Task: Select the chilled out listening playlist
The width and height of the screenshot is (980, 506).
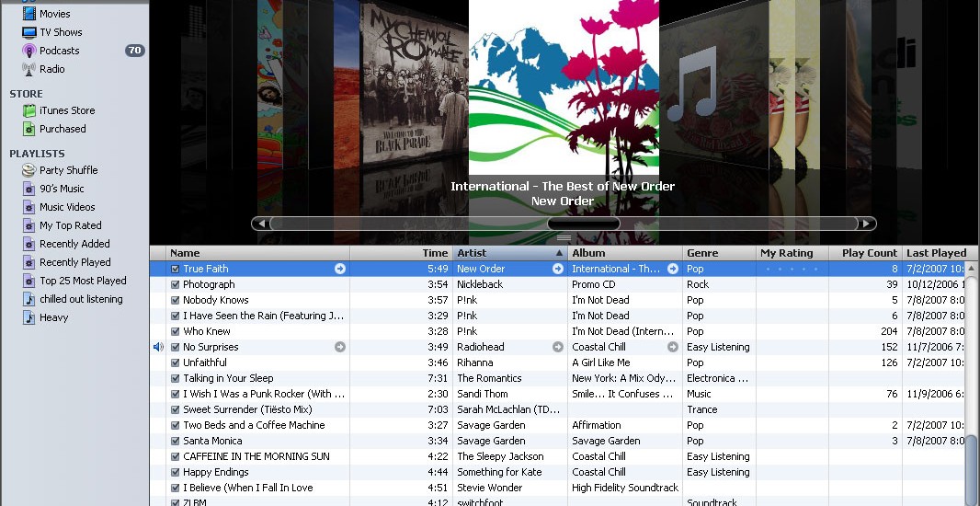Action: [x=80, y=299]
